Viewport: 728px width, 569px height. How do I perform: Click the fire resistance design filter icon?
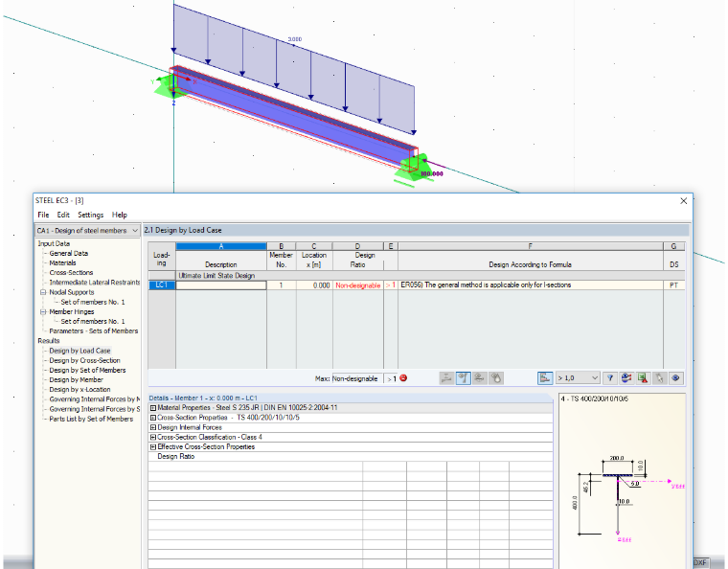(x=496, y=378)
